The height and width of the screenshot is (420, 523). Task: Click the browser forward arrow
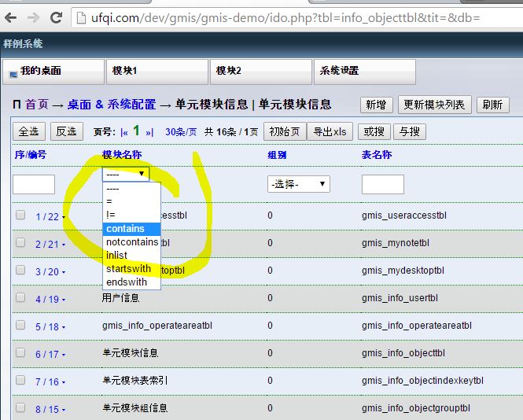(33, 17)
